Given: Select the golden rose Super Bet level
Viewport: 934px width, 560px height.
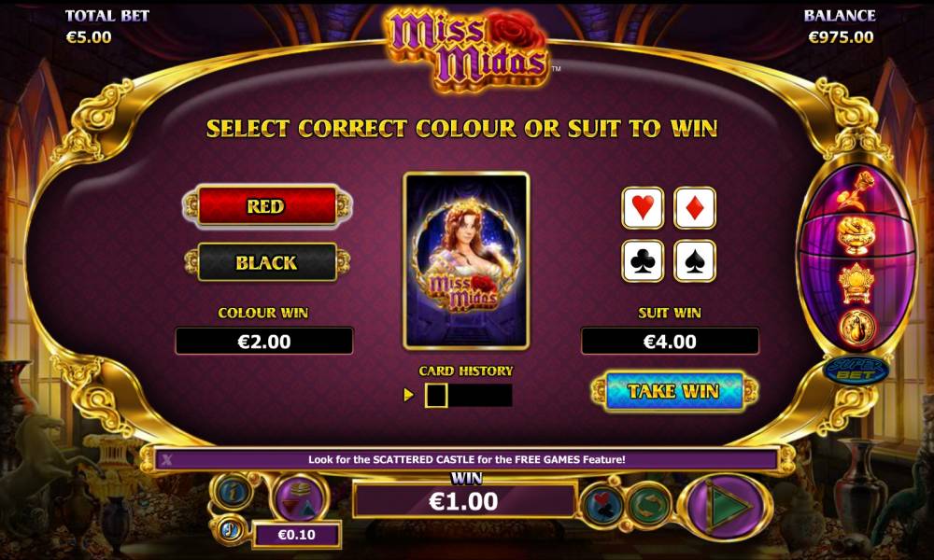Looking at the screenshot, I should [x=855, y=189].
